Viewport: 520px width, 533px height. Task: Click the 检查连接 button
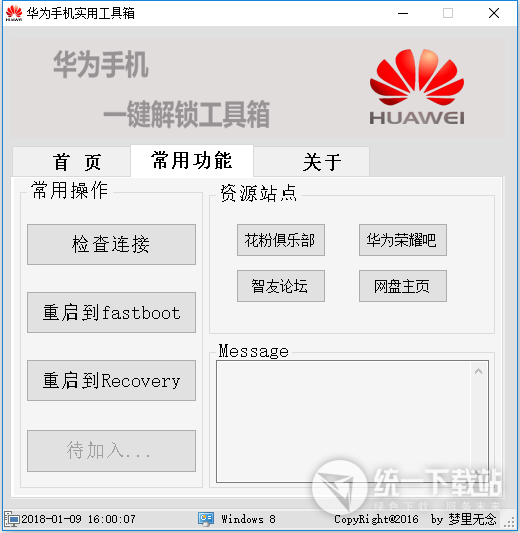click(111, 244)
